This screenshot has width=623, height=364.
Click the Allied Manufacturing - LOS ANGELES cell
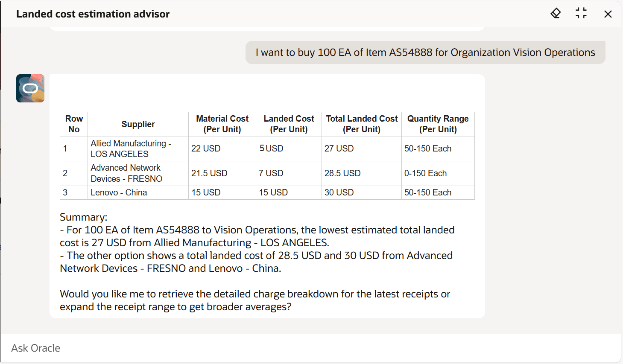(130, 149)
